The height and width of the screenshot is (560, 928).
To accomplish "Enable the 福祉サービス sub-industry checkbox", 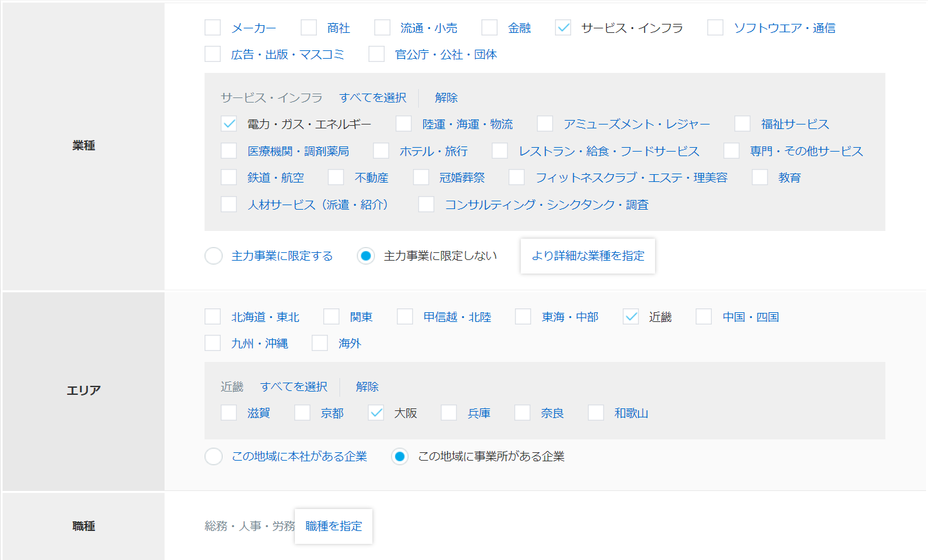I will (x=741, y=123).
